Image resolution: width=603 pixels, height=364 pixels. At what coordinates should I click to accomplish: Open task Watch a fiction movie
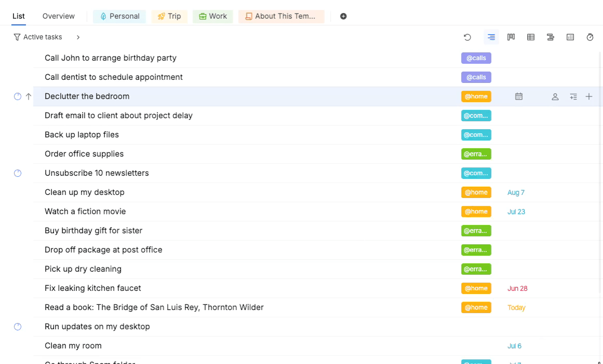[x=85, y=212]
